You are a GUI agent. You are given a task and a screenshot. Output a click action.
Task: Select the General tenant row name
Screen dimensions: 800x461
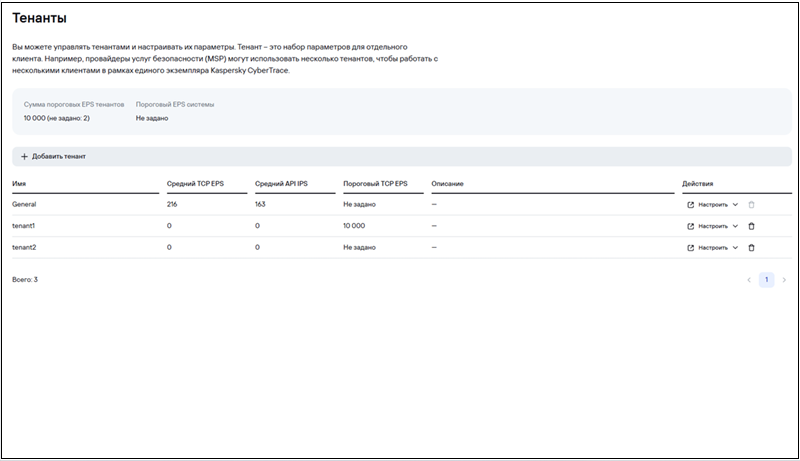coord(24,204)
